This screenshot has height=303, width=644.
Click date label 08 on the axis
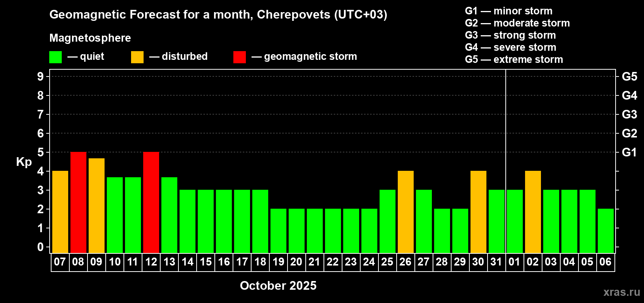tap(78, 262)
